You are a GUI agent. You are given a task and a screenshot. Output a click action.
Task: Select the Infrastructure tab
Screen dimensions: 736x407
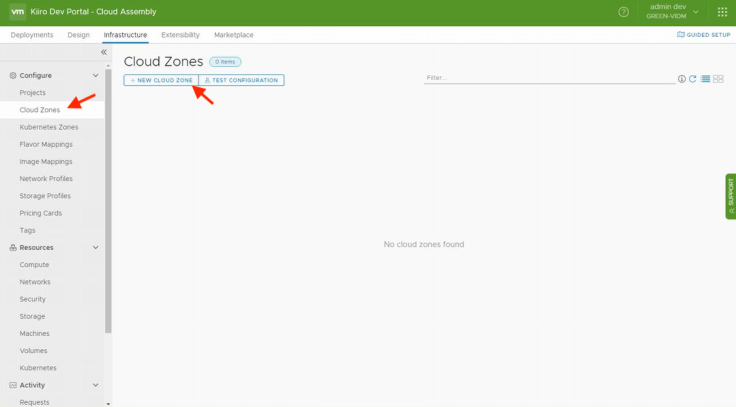point(125,35)
